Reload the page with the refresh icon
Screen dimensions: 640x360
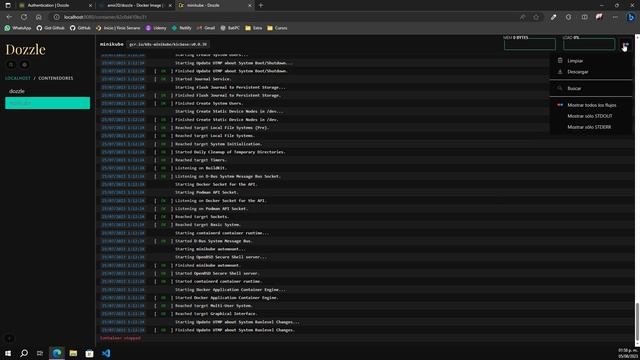point(24,17)
